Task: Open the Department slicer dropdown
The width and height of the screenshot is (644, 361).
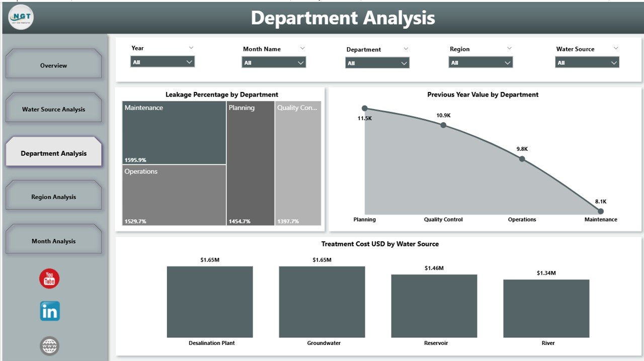Action: pos(404,62)
